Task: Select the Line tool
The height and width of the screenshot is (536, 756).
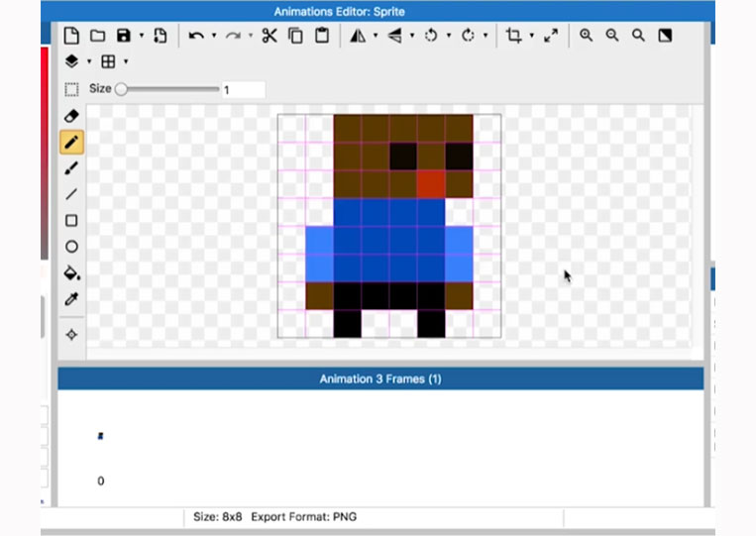Action: [x=71, y=194]
